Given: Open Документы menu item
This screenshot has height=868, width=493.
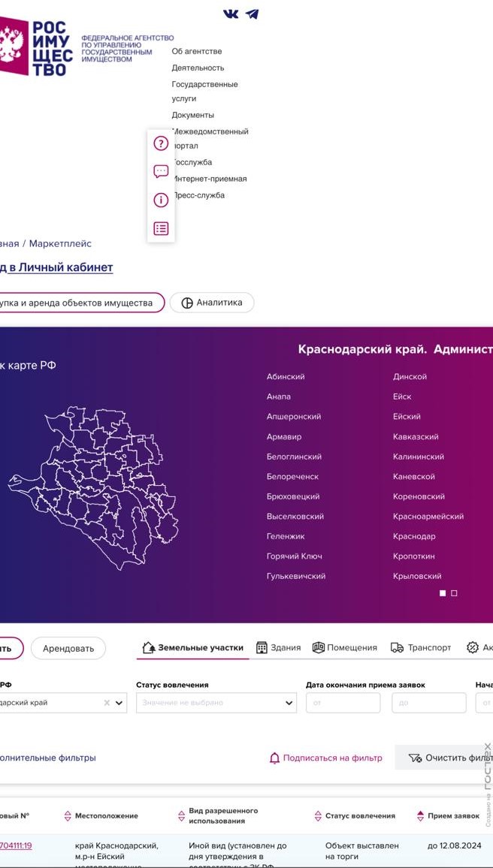Looking at the screenshot, I should tap(193, 115).
